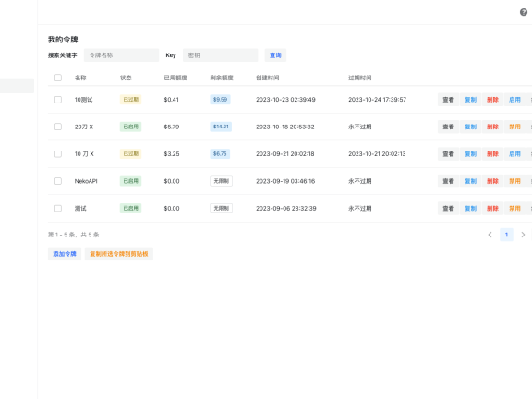Go to next page arrow
The image size is (532, 399).
pyautogui.click(x=523, y=235)
